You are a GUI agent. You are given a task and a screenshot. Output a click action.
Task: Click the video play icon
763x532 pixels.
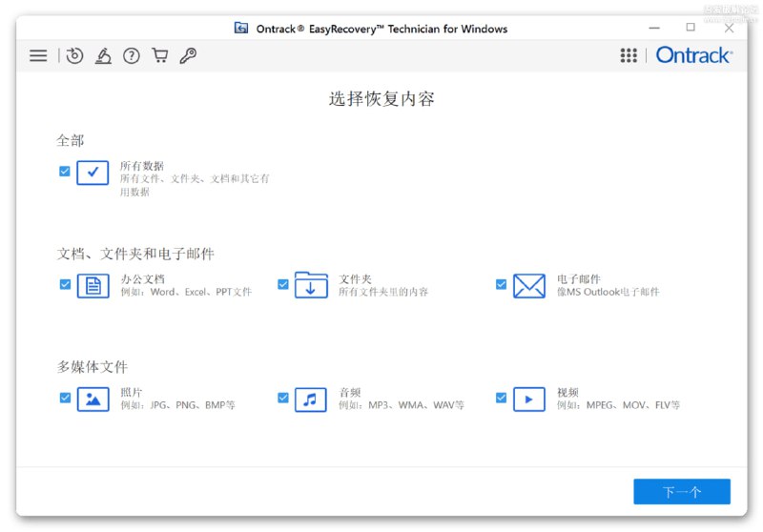pos(528,399)
